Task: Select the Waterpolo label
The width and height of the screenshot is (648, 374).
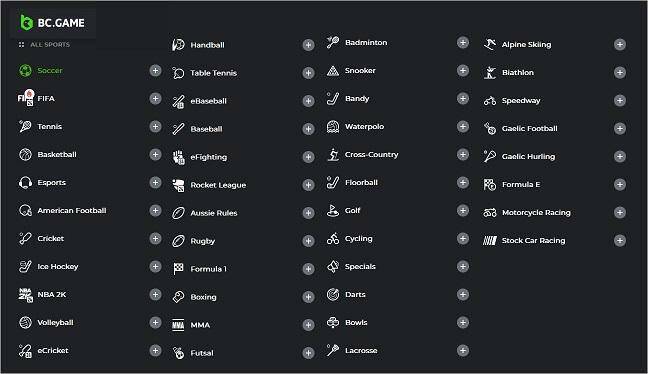Action: (364, 126)
